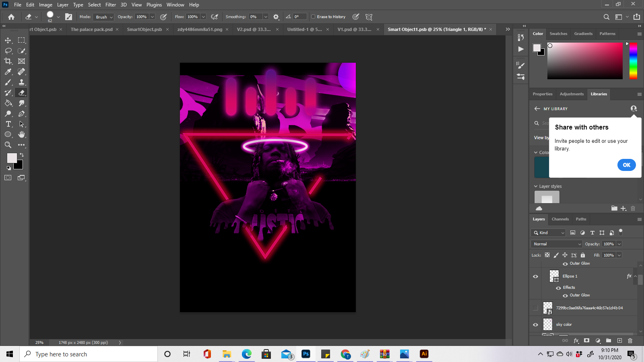Image resolution: width=644 pixels, height=362 pixels.
Task: Click the Delete layer trash icon
Action: pyautogui.click(x=630, y=341)
